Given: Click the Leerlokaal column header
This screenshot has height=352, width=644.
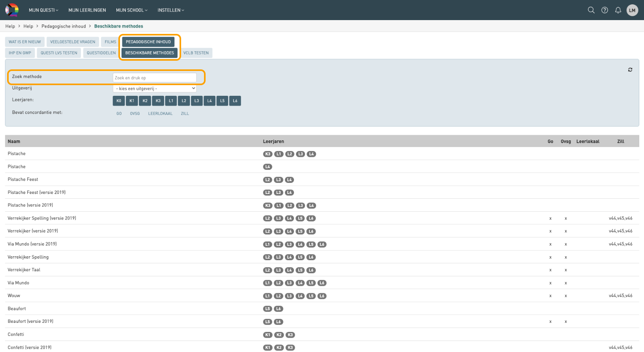Looking at the screenshot, I should 588,142.
